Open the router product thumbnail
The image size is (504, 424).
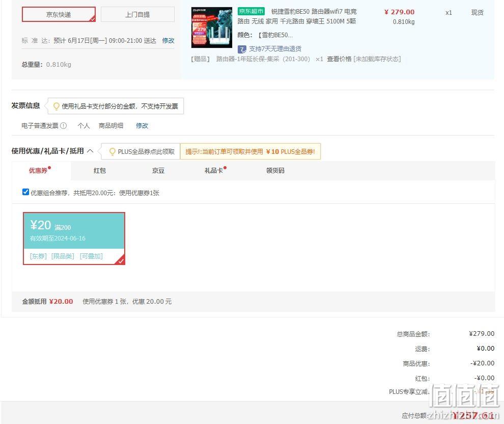click(211, 28)
